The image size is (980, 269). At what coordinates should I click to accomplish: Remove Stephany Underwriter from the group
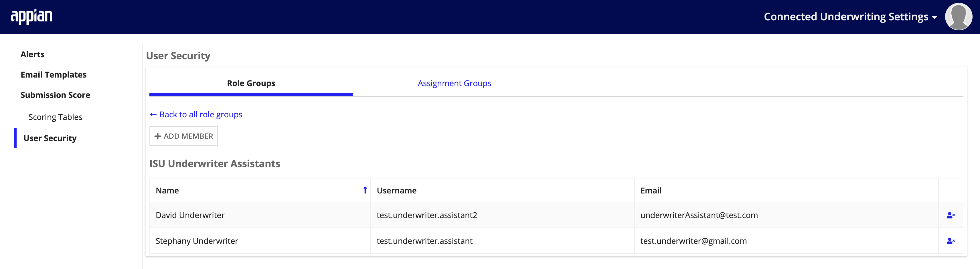(950, 241)
